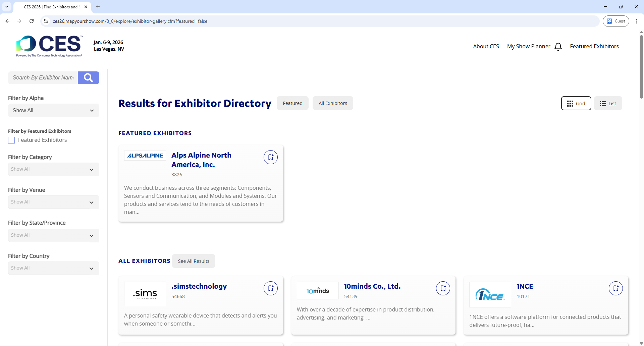
Task: Open the Filter by Alpha dropdown
Action: [x=53, y=110]
